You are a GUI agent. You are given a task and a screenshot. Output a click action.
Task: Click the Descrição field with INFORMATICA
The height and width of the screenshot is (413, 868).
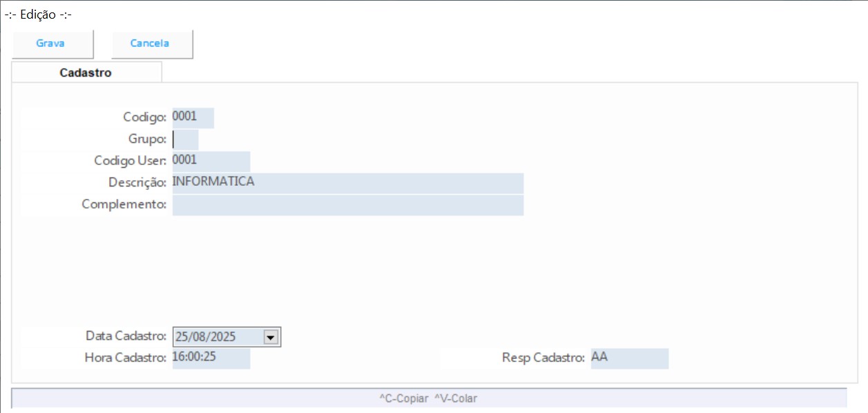point(347,182)
